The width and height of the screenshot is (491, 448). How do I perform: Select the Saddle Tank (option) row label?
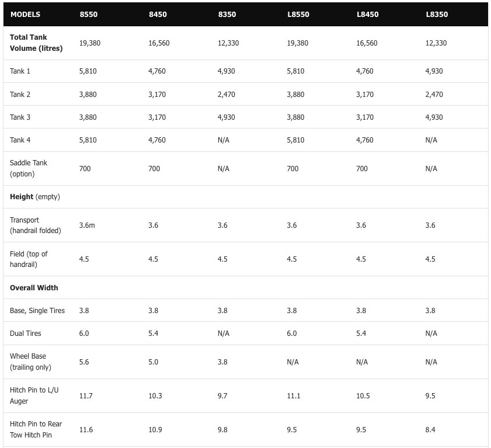(29, 168)
